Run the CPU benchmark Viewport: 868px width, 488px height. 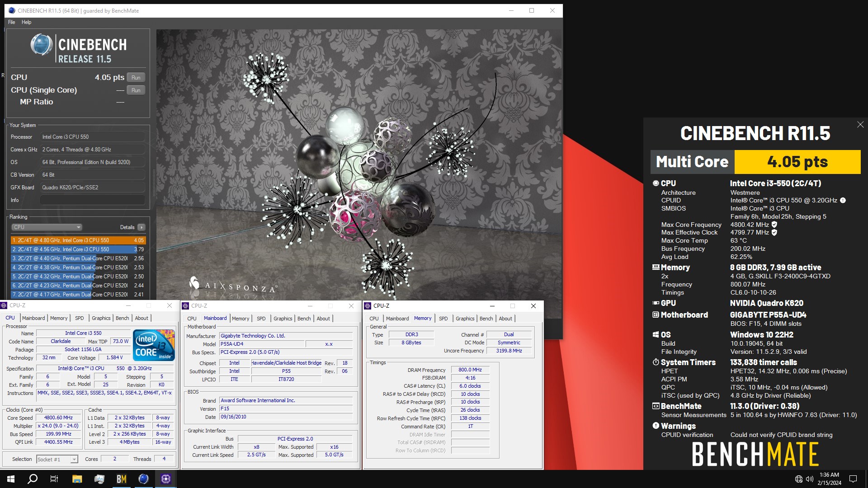(x=136, y=78)
